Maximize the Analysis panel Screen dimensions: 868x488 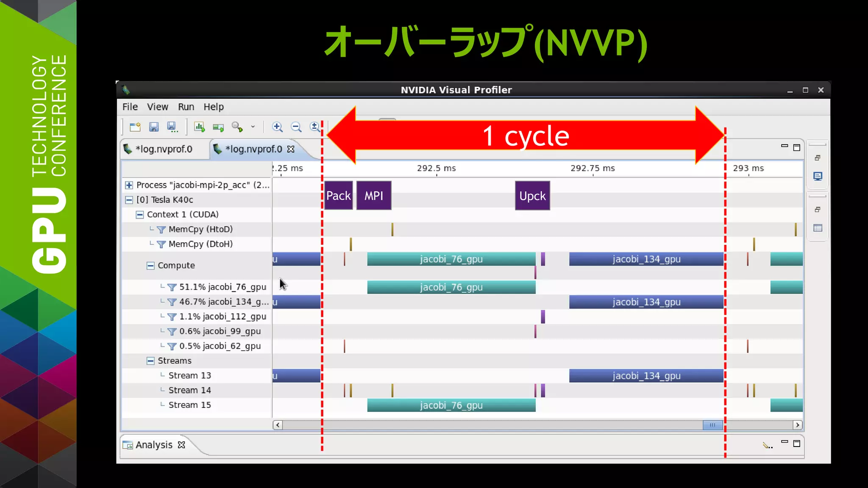[797, 444]
